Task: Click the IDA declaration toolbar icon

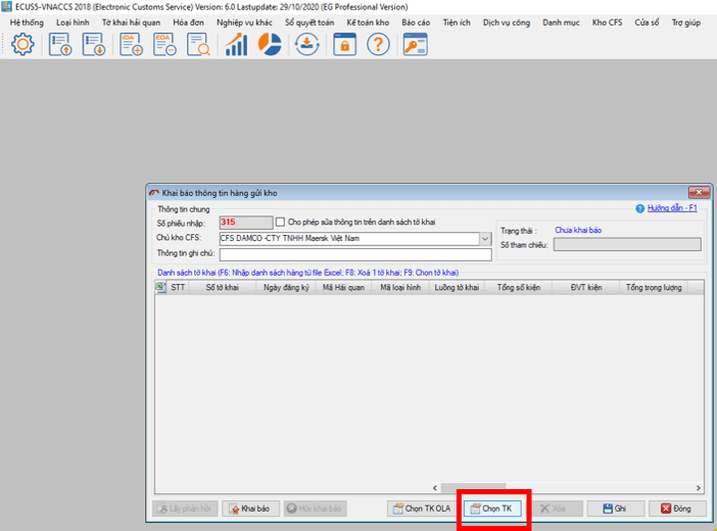Action: [131, 44]
